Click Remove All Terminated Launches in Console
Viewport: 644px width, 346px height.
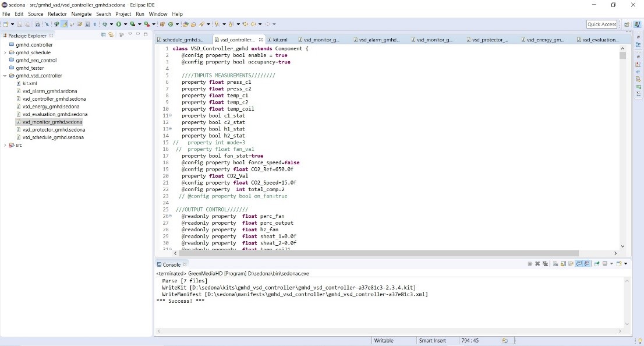click(546, 264)
